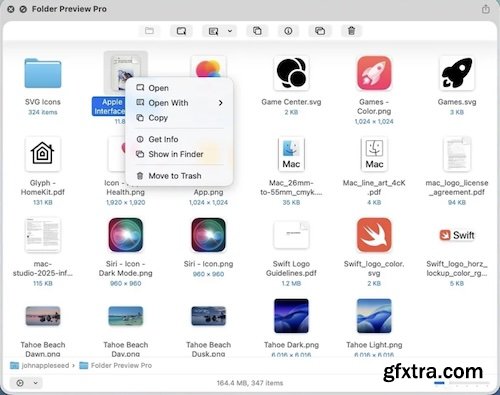This screenshot has width=500, height=395.
Task: Click the '1,920 × 1,920' dimensions label
Action: click(x=126, y=202)
